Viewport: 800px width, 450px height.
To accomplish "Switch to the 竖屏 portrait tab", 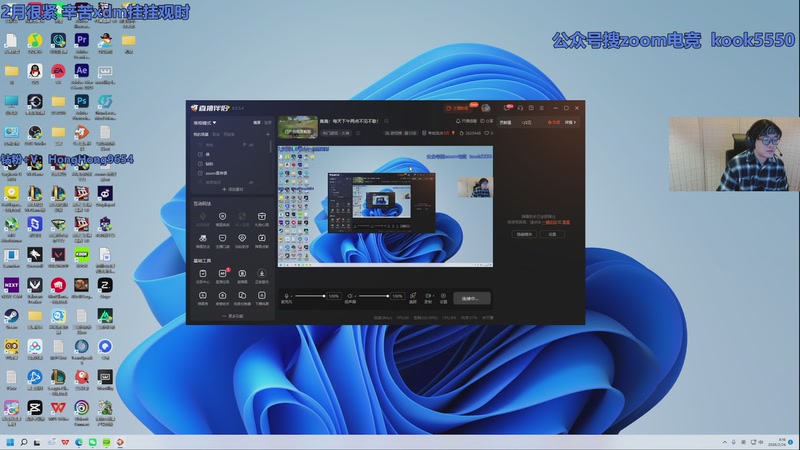I will [x=267, y=122].
